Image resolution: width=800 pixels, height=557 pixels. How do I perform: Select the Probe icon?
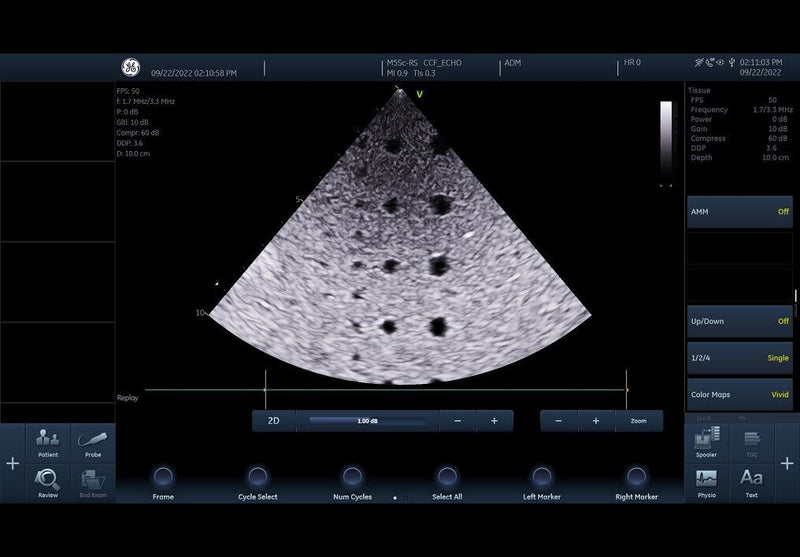point(92,441)
